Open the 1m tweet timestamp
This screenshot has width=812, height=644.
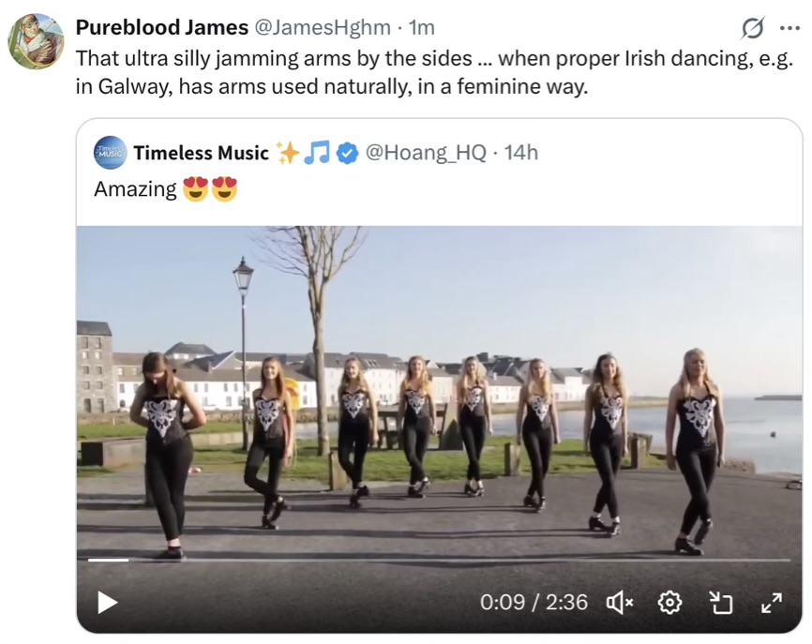click(422, 27)
